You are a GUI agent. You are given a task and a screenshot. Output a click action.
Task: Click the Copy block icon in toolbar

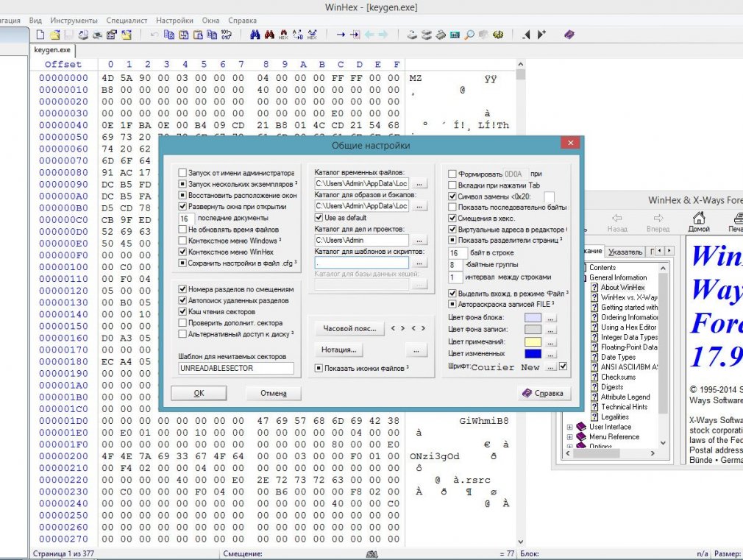tap(169, 35)
